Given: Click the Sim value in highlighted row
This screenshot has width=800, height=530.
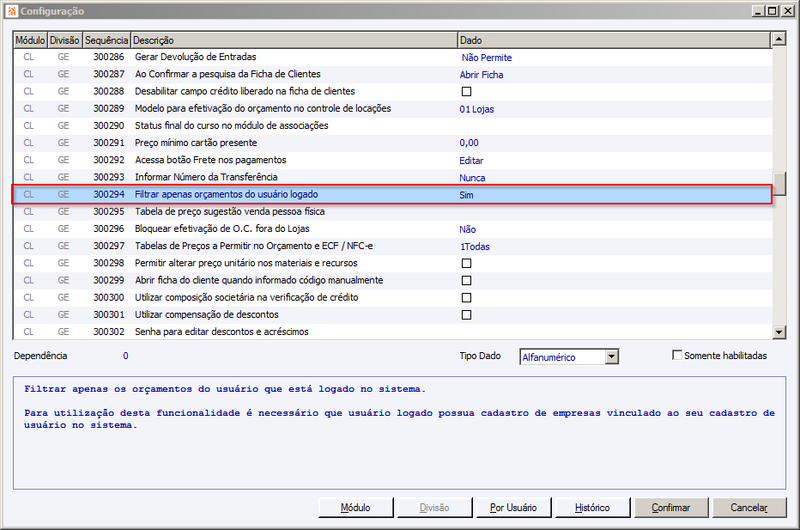Looking at the screenshot, I should [x=466, y=195].
